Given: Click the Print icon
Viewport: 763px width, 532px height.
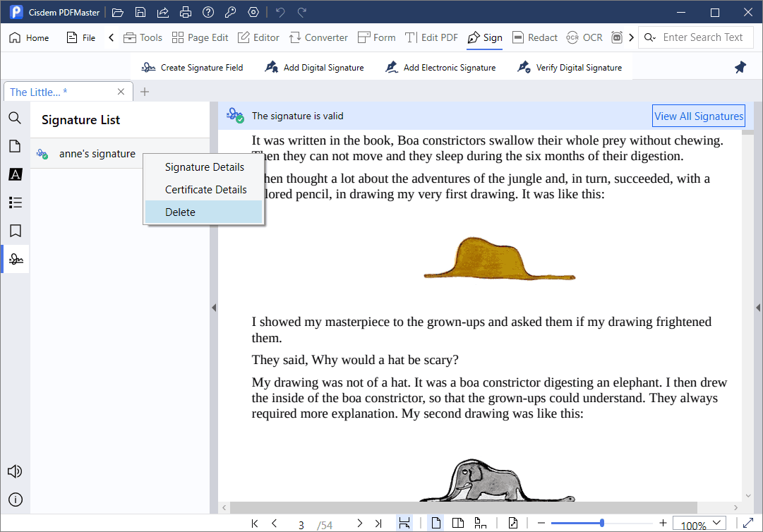Looking at the screenshot, I should (186, 12).
